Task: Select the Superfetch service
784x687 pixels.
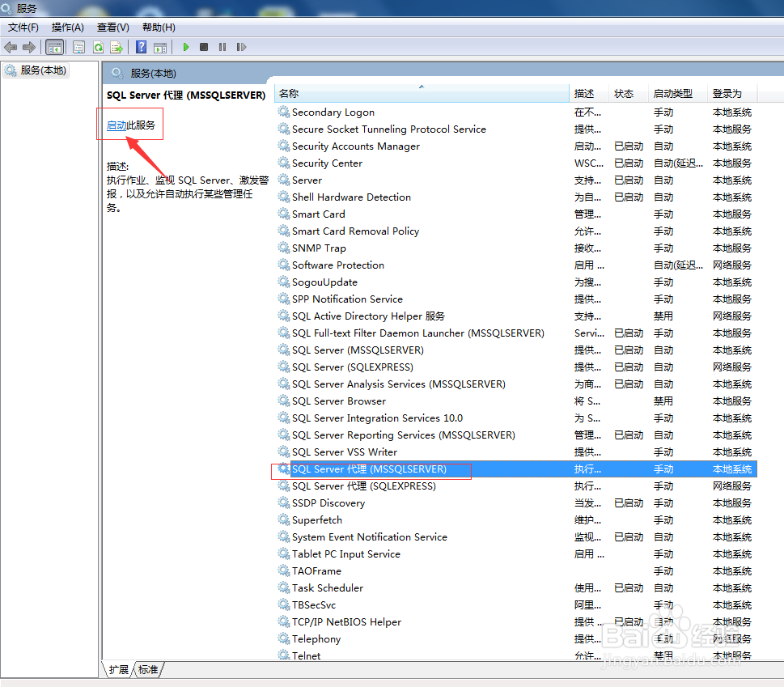Action: click(516, 520)
